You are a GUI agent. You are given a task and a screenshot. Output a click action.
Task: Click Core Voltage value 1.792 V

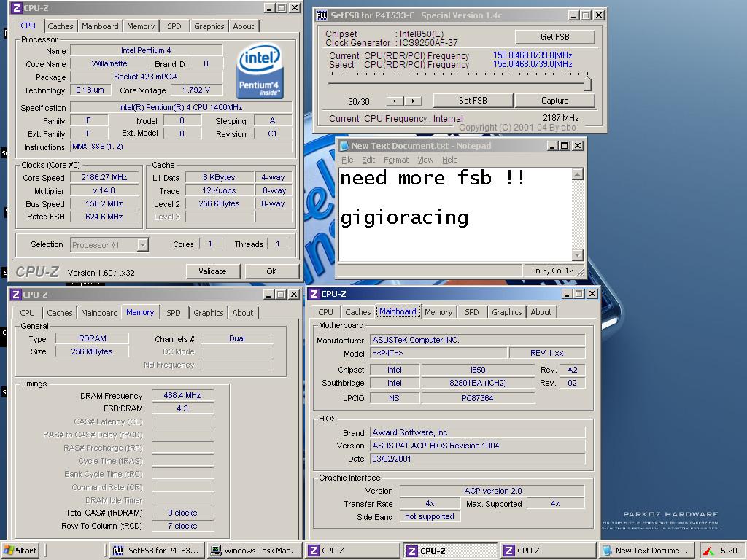(x=196, y=90)
